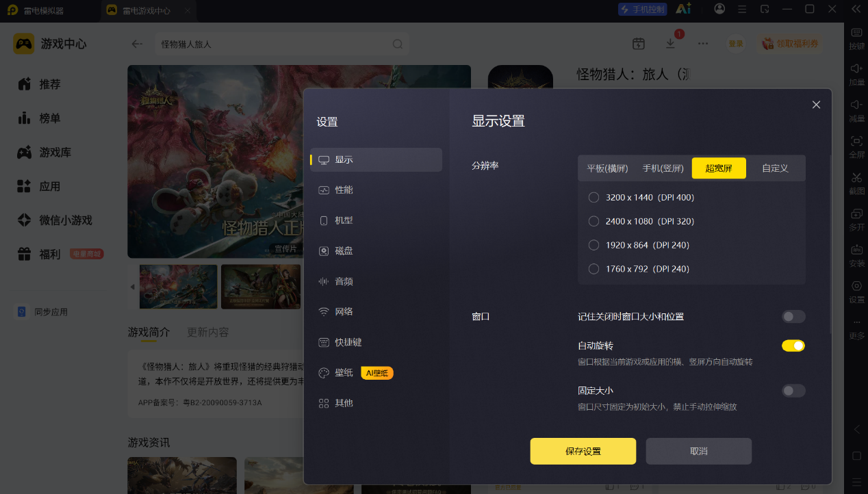Click the recent apps lines icon
Screen dimensions: 868x494
tap(856, 482)
